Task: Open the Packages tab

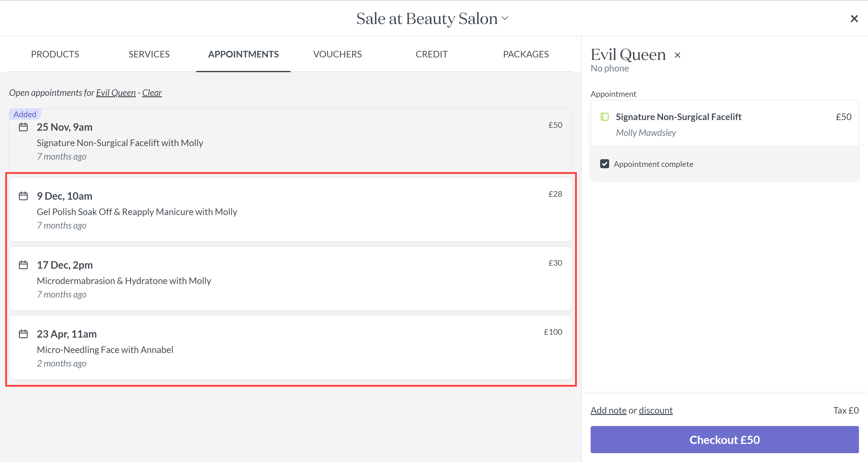Action: tap(526, 54)
